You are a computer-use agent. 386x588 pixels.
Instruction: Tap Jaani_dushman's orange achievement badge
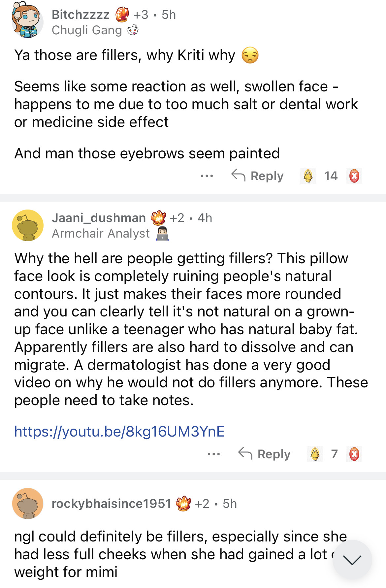coord(158,218)
